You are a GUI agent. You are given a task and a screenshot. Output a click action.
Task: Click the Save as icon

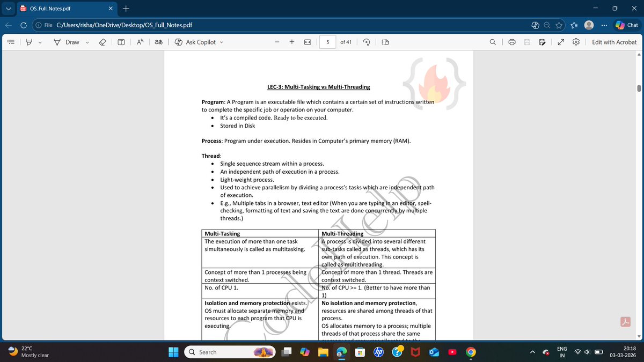point(543,42)
